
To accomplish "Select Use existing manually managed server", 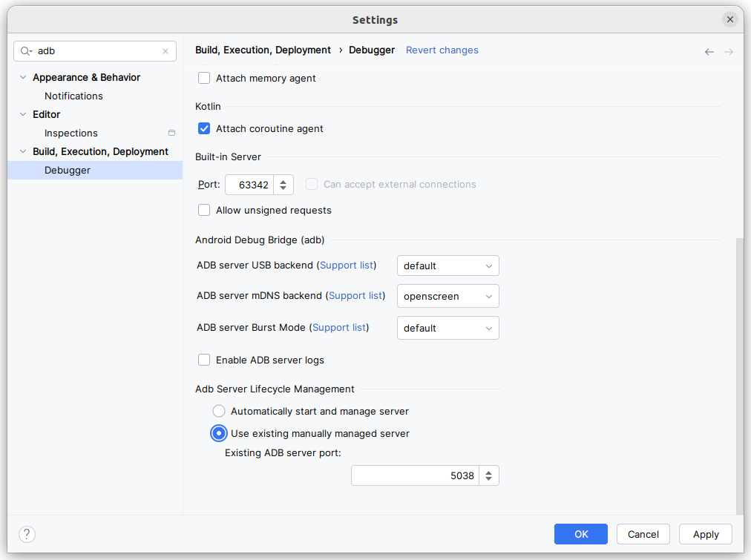I will (219, 434).
